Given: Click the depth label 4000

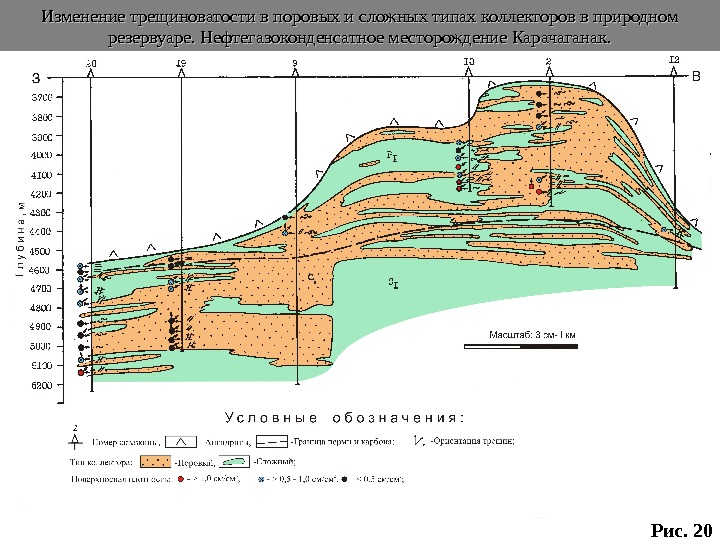Looking at the screenshot, I should pos(41,155).
